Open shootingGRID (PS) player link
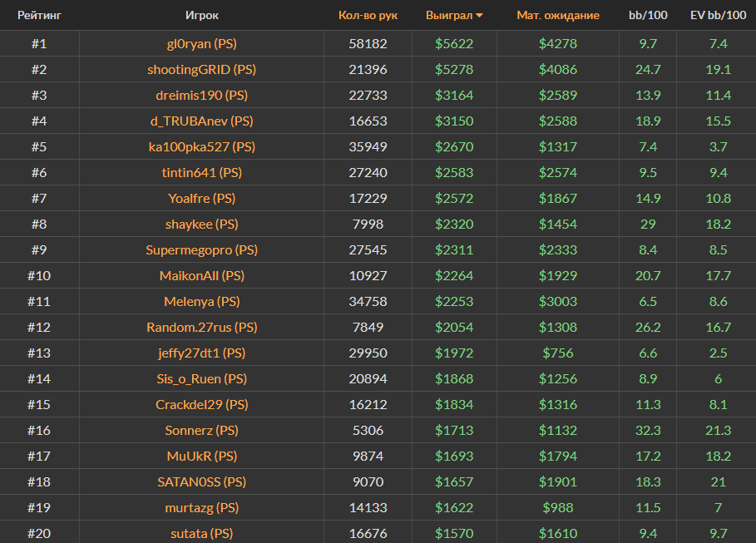This screenshot has width=756, height=543. pos(201,69)
